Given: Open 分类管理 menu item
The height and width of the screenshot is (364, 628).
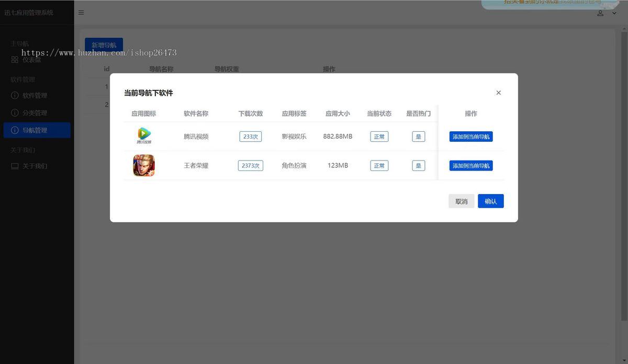Looking at the screenshot, I should [37, 112].
